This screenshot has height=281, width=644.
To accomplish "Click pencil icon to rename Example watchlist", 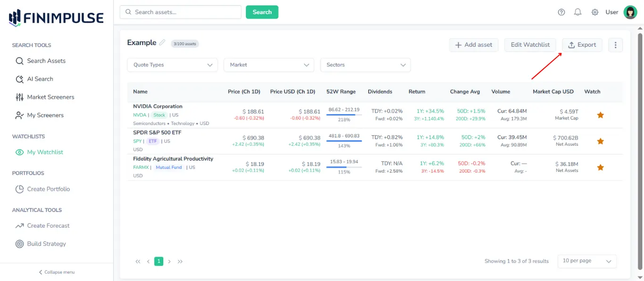I will [162, 42].
